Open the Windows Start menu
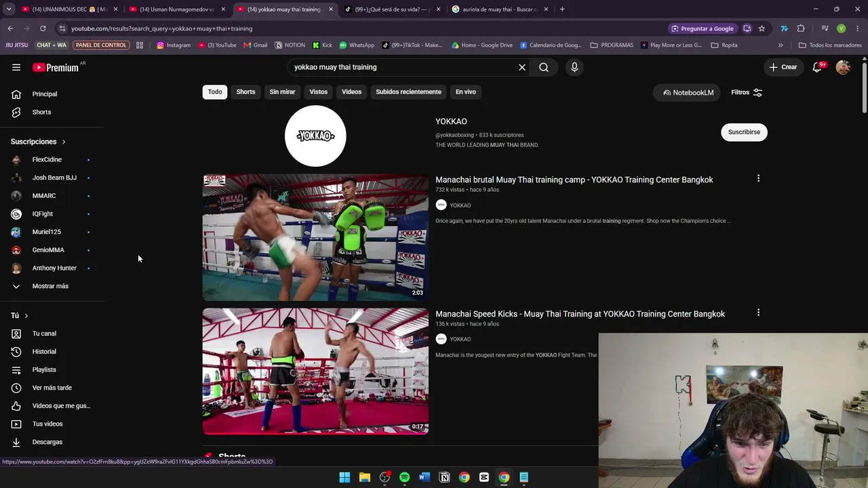The width and height of the screenshot is (868, 488). coord(344,477)
